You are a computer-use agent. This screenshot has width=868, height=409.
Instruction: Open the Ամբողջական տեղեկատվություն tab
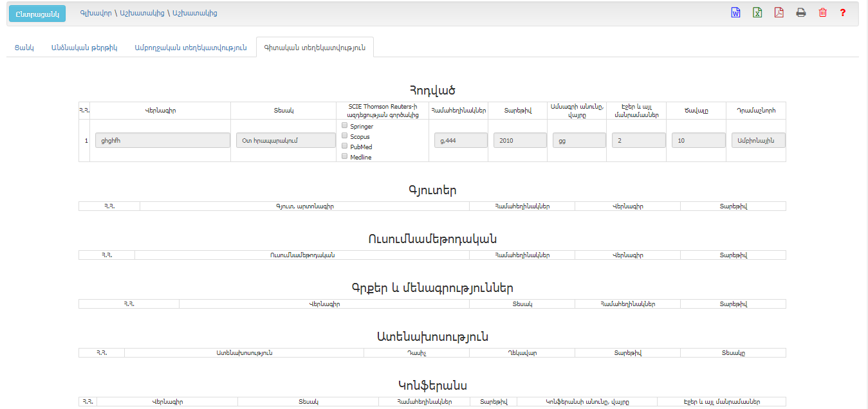point(190,48)
